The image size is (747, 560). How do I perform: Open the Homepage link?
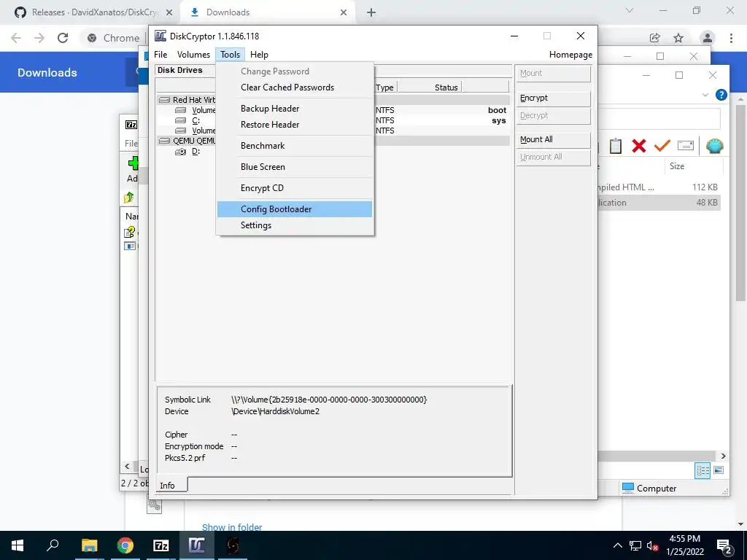(570, 55)
